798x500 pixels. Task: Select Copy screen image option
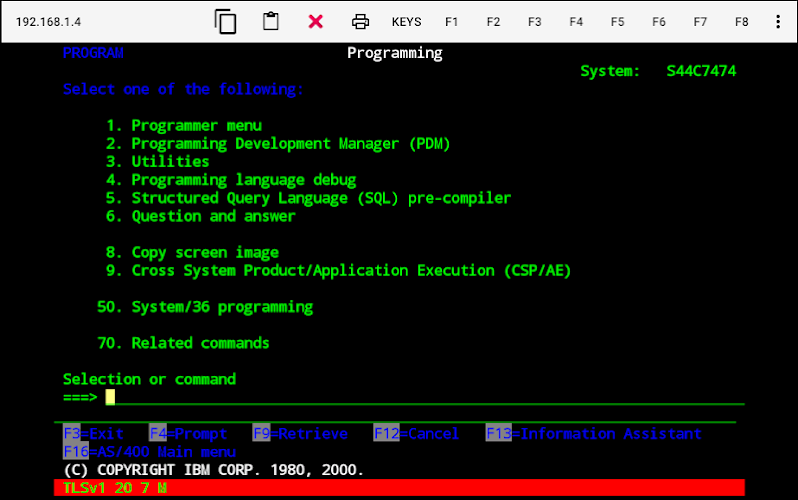pos(192,253)
